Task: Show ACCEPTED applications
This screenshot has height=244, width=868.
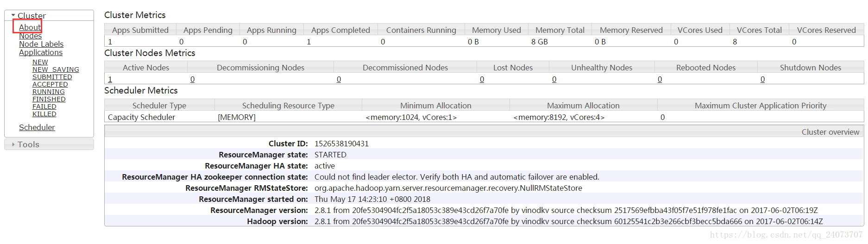Action: point(50,84)
